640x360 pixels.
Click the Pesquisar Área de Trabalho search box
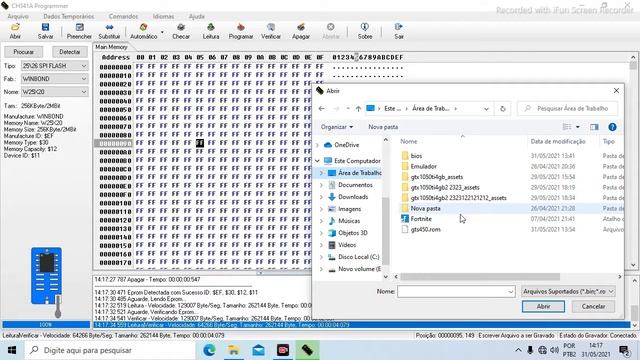click(567, 109)
